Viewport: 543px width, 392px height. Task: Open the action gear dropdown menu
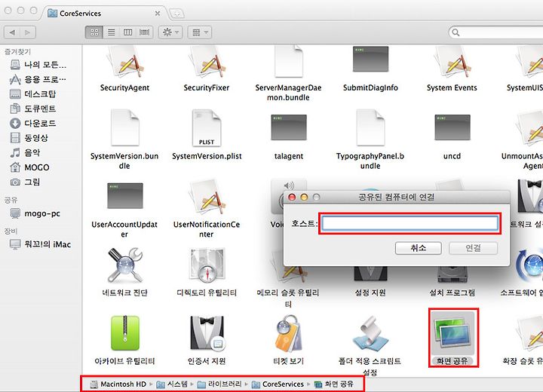pyautogui.click(x=170, y=32)
